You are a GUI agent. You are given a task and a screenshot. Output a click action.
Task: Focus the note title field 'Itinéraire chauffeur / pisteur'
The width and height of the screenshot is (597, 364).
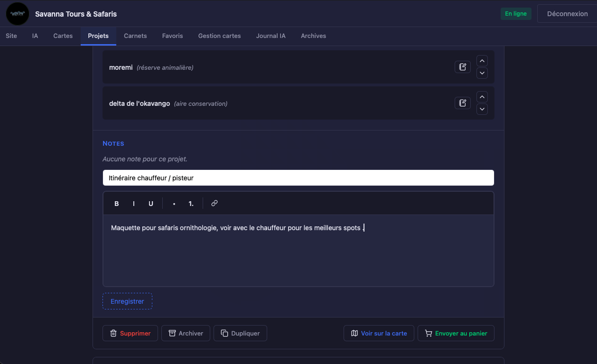298,178
